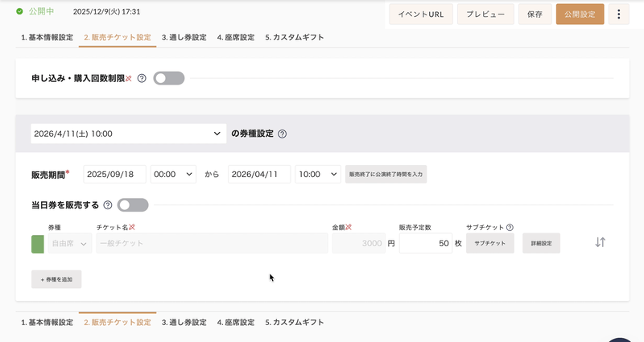Click the + 券種を追加 button
Viewport: 644px width, 342px height.
point(56,279)
